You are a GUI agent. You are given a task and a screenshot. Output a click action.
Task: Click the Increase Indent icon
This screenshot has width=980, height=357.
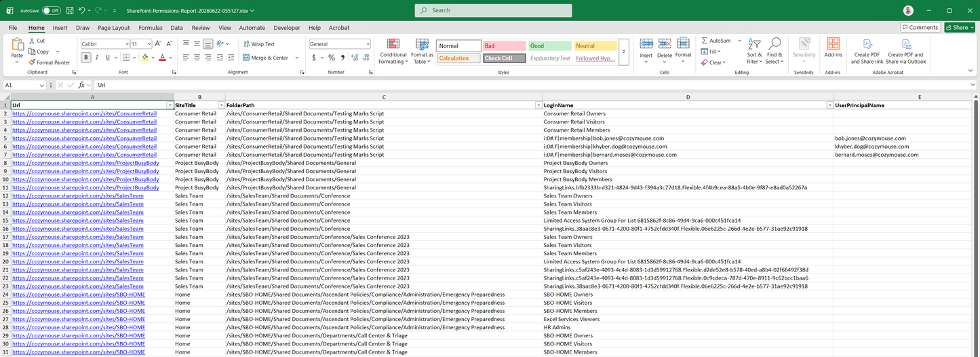click(233, 58)
